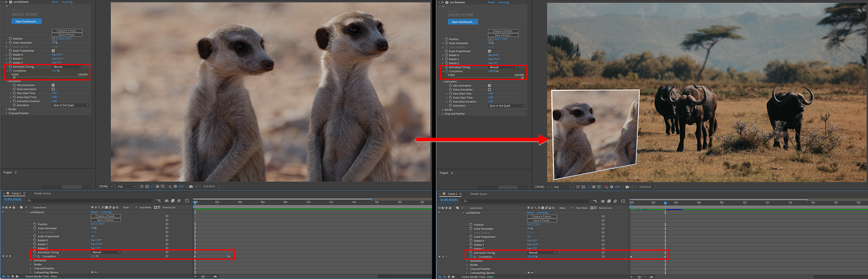Click Position row pick whip in left timeline
The width and height of the screenshot is (868, 279).
pos(167,224)
